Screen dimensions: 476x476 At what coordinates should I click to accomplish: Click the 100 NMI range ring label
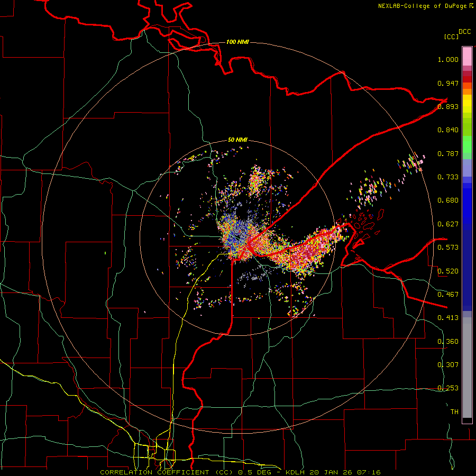(x=237, y=42)
